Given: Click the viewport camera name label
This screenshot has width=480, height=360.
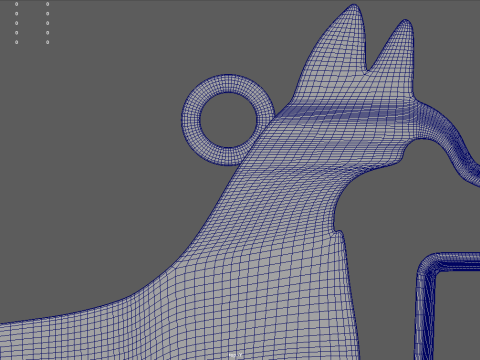Looking at the screenshot, I should click(x=236, y=355).
